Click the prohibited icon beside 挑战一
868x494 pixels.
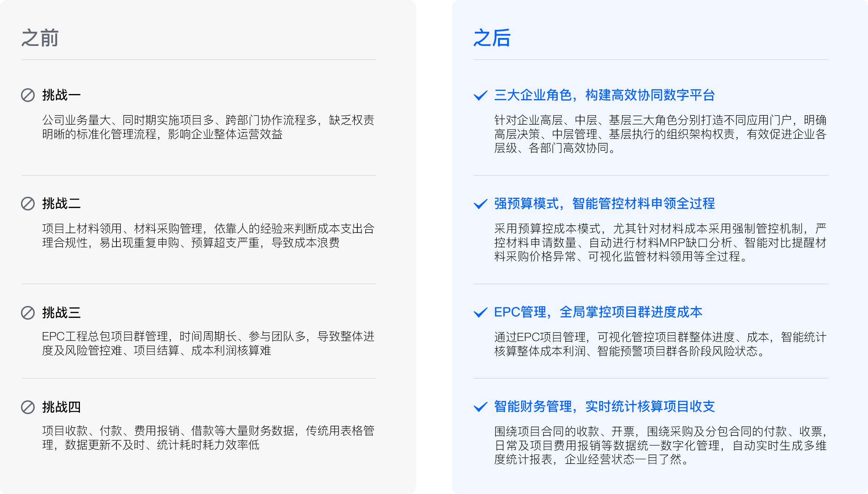(x=28, y=95)
